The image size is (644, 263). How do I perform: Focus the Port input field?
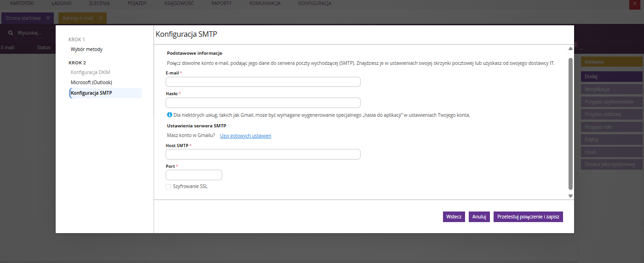194,175
